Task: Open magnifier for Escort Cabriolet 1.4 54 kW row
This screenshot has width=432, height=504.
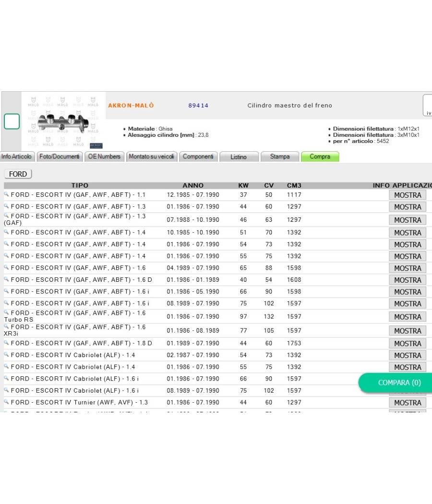Action: (x=6, y=354)
